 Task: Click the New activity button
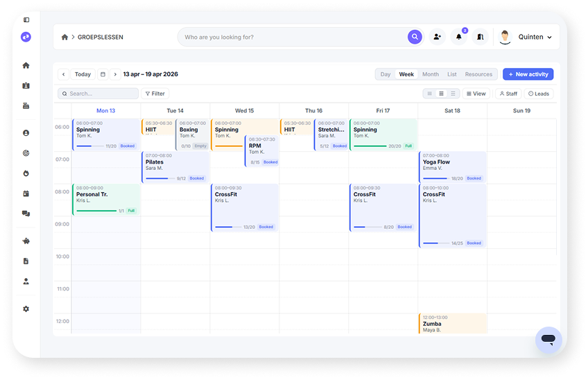(528, 74)
